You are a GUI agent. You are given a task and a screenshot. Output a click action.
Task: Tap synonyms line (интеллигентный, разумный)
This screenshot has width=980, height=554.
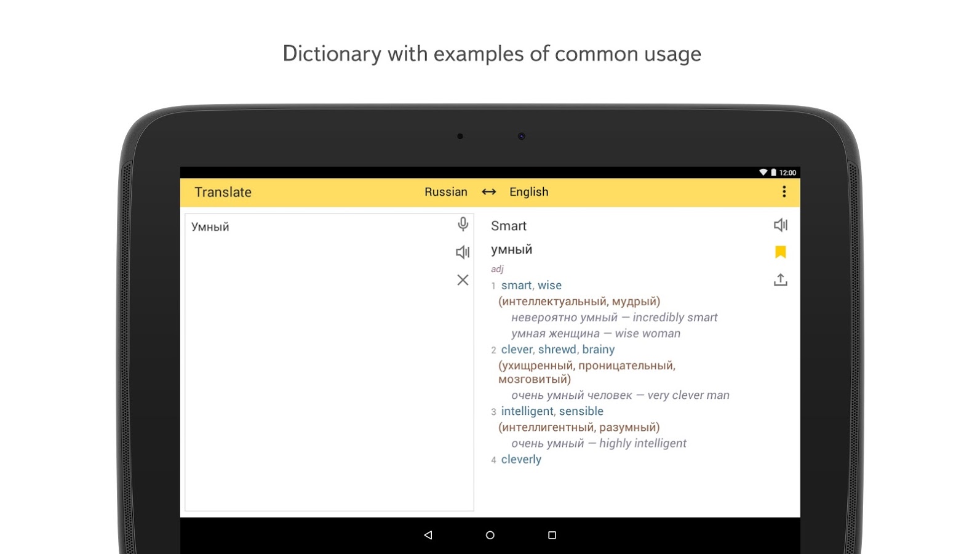pos(579,427)
